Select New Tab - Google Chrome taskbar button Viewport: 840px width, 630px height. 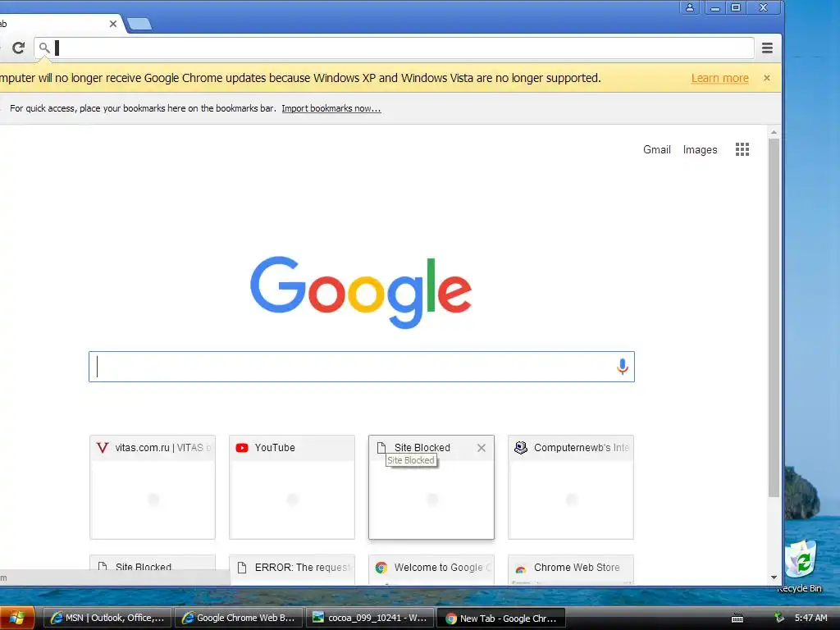501,619
